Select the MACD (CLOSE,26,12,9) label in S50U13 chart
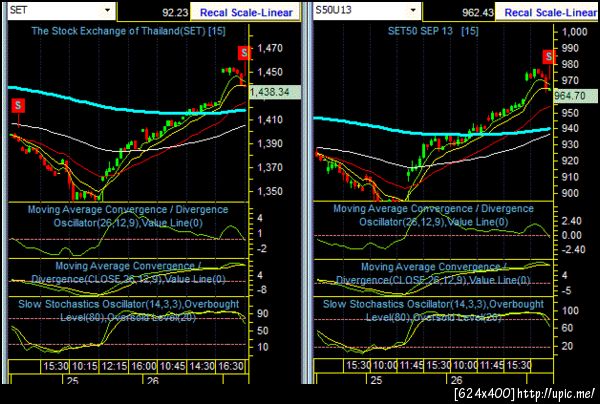600x404 pixels. 433,273
